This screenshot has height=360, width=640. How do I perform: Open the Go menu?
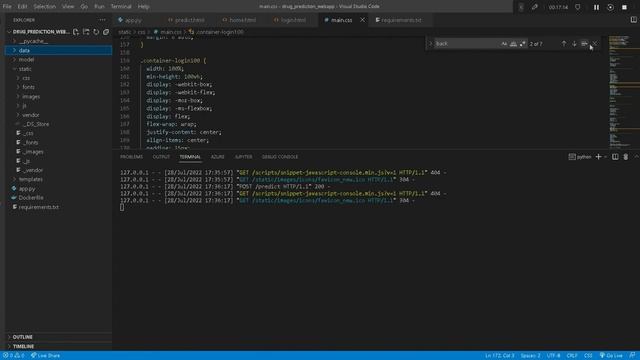pyautogui.click(x=84, y=7)
